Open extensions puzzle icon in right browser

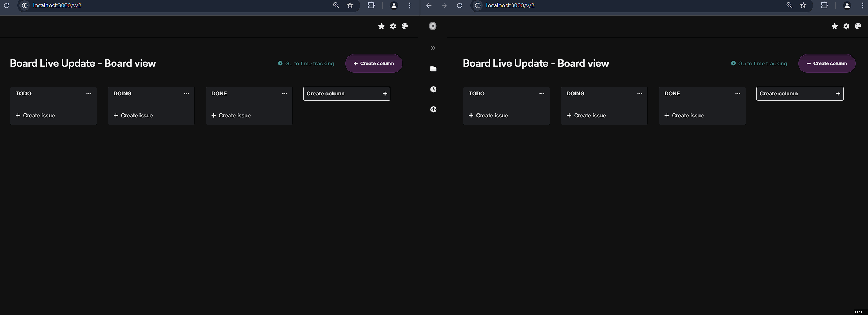(x=824, y=5)
